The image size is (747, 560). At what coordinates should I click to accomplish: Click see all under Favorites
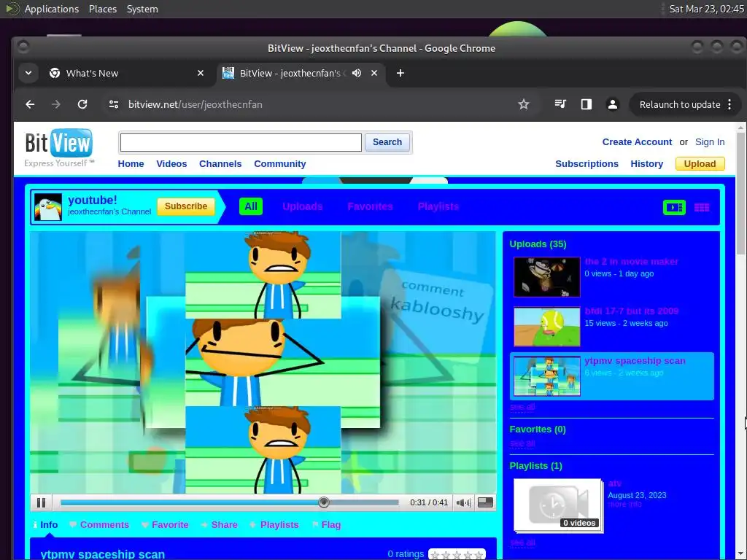click(x=522, y=443)
